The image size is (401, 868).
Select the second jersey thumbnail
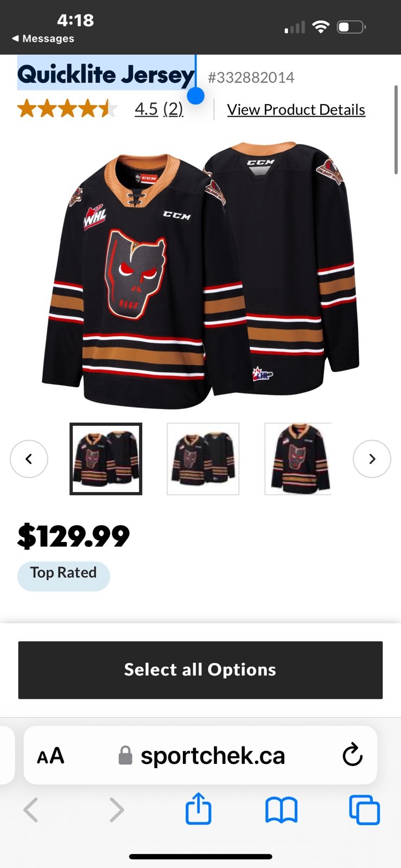(x=203, y=459)
